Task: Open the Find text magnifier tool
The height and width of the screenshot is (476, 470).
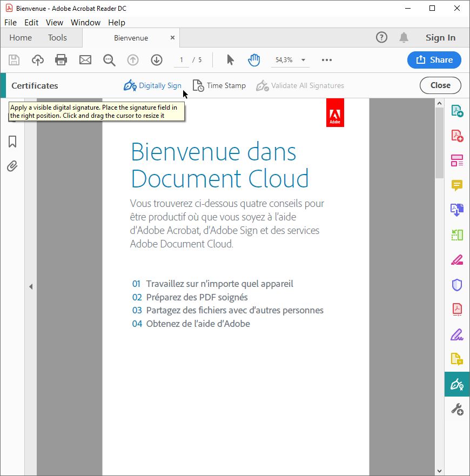Action: pyautogui.click(x=109, y=60)
